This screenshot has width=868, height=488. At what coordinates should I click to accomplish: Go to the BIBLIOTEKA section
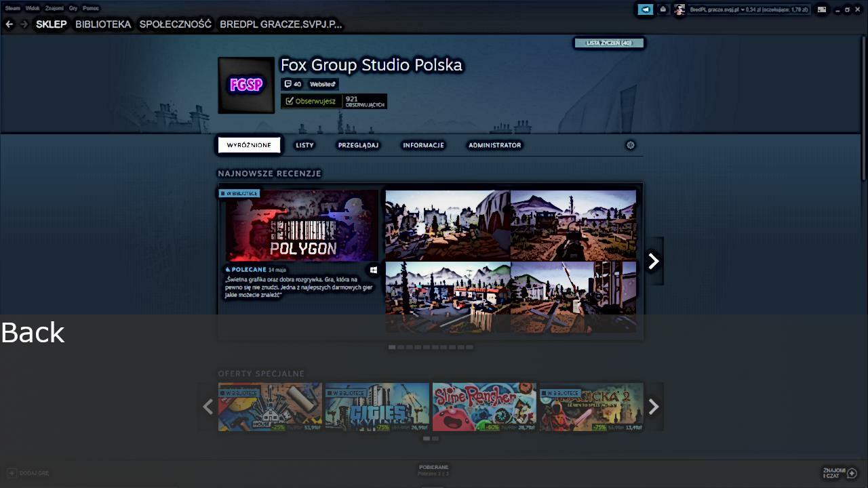pos(103,24)
